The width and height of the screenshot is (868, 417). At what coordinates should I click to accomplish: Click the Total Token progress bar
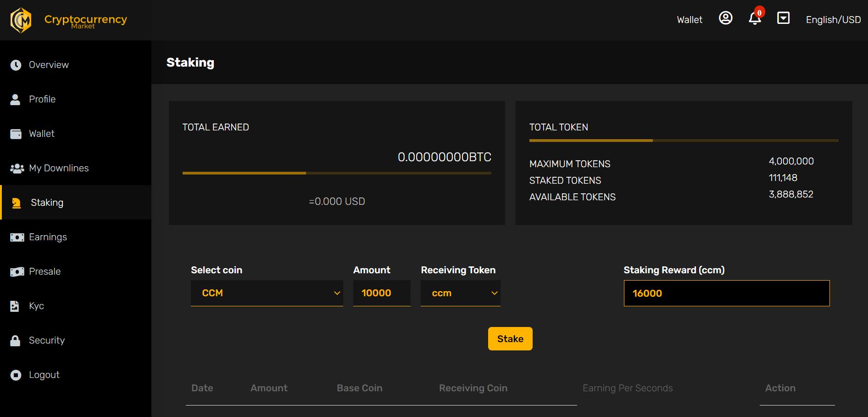(684, 141)
